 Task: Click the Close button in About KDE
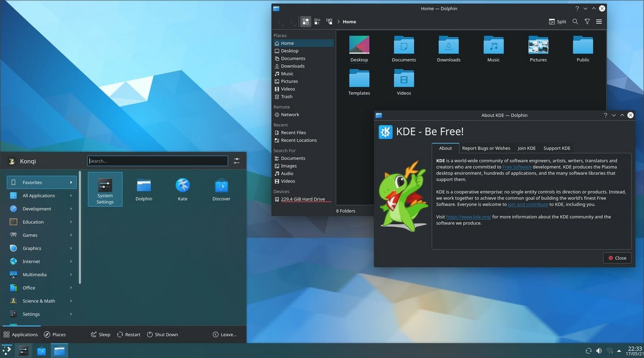click(617, 258)
